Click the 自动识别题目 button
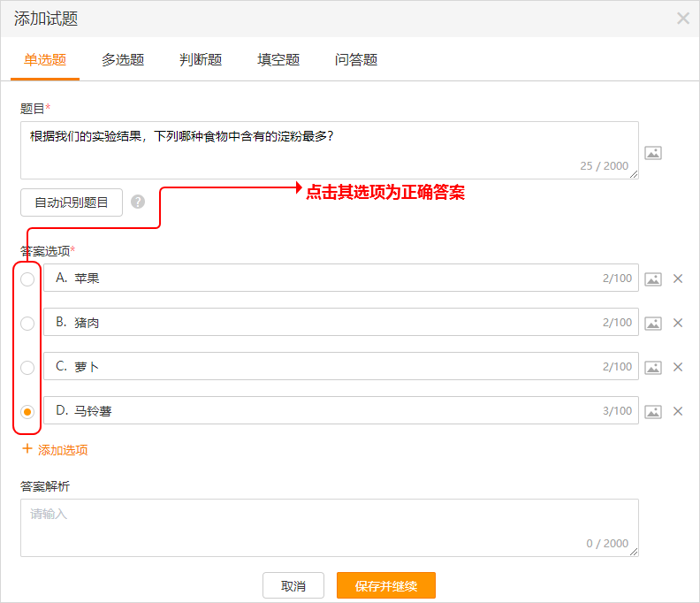The width and height of the screenshot is (700, 603). pyautogui.click(x=72, y=202)
